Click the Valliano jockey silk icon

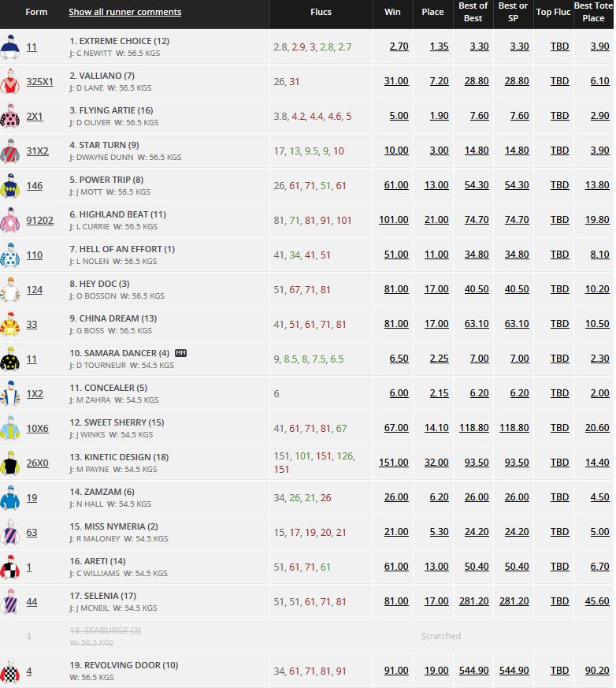[9, 82]
